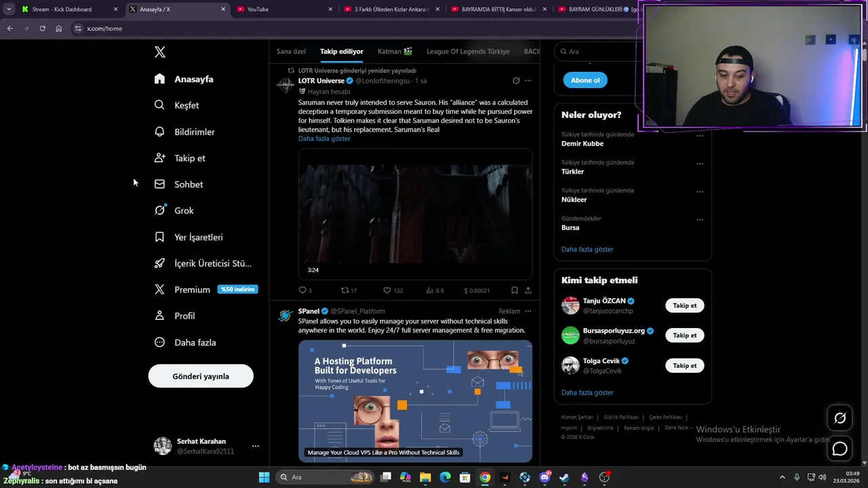Switch to Sana özel tab
868x488 pixels.
tap(291, 52)
